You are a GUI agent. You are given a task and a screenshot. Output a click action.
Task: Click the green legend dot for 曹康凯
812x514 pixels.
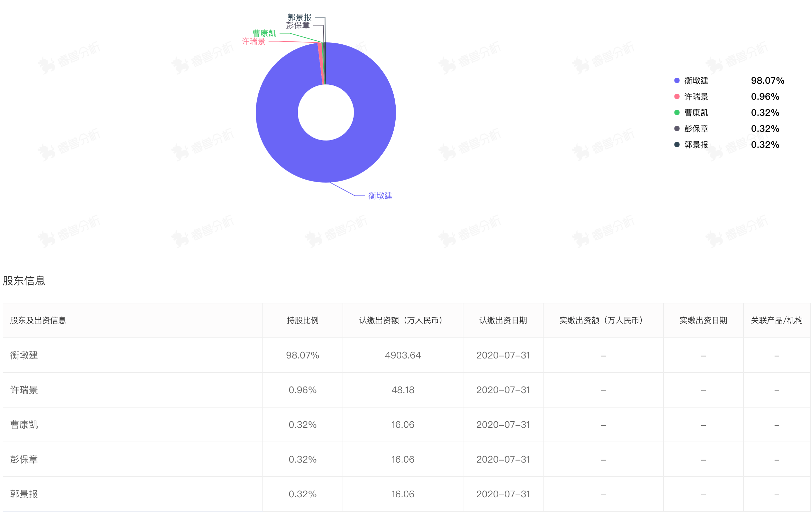[676, 112]
